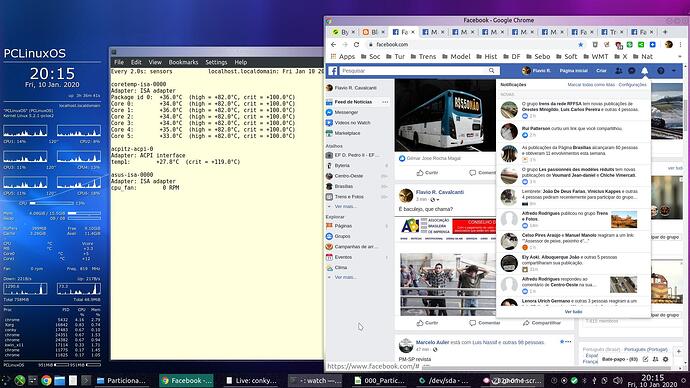Screen dimensions: 690x388
Task: Click the Chrome profile avatar in toolbar
Action: 669,44
